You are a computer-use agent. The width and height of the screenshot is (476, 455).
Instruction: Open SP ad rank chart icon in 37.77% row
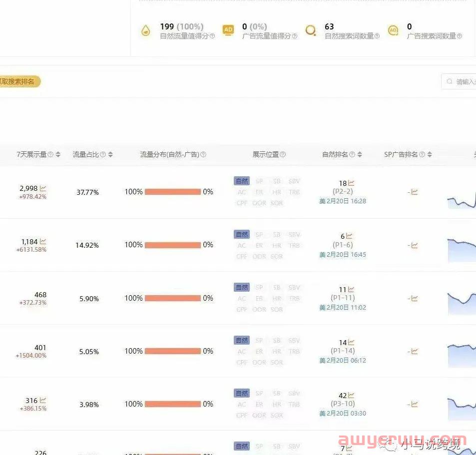point(415,192)
